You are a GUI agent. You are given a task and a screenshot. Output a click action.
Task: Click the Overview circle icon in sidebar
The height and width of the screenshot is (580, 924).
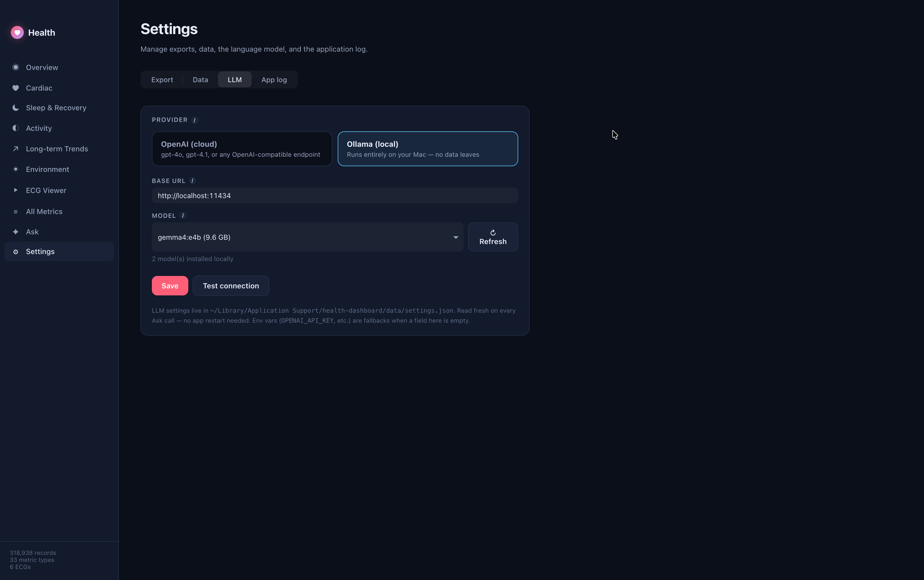tap(16, 67)
